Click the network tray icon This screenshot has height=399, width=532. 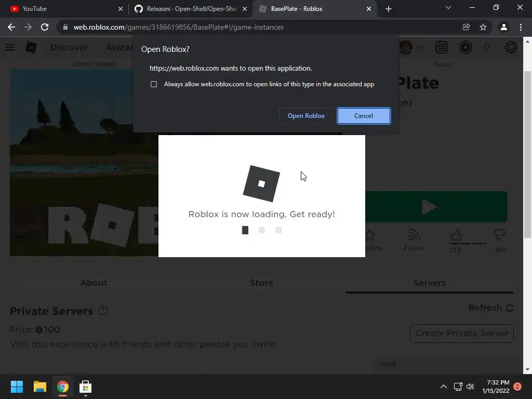pyautogui.click(x=458, y=387)
